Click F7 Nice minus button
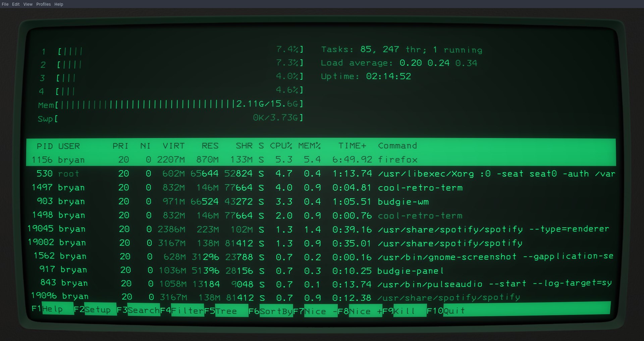The height and width of the screenshot is (341, 644). pyautogui.click(x=315, y=311)
